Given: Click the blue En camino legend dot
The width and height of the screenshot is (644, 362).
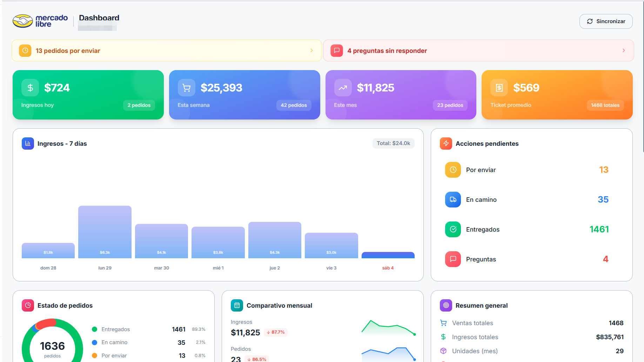Looking at the screenshot, I should pyautogui.click(x=94, y=342).
